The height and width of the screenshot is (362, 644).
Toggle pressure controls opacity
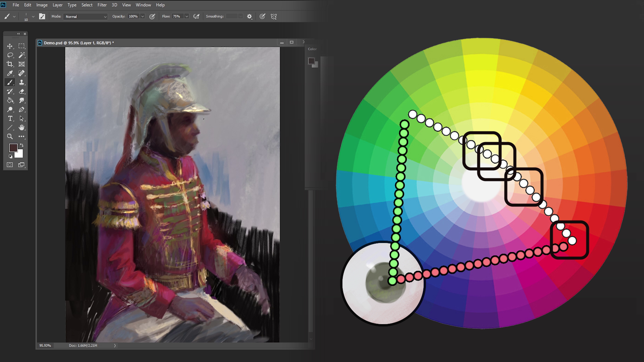[153, 16]
